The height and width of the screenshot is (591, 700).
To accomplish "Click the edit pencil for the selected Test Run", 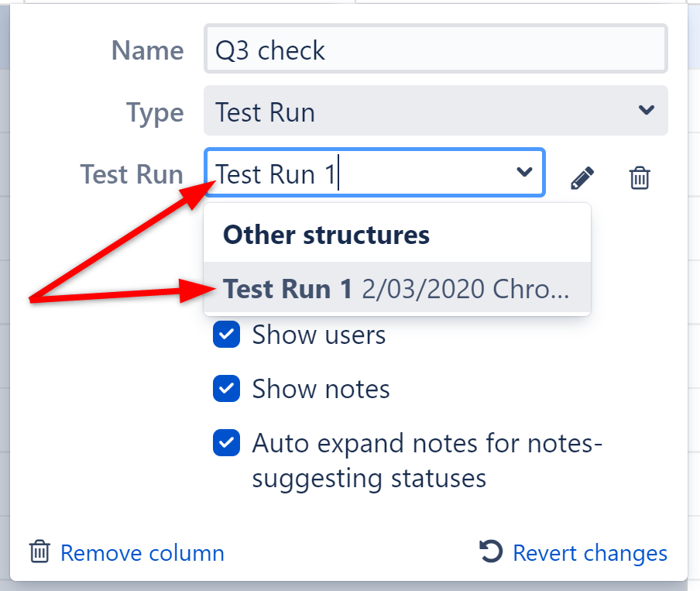I will coord(582,177).
